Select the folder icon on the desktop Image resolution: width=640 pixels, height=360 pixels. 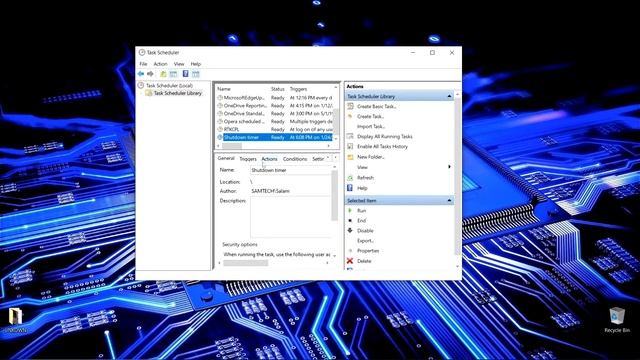16,316
